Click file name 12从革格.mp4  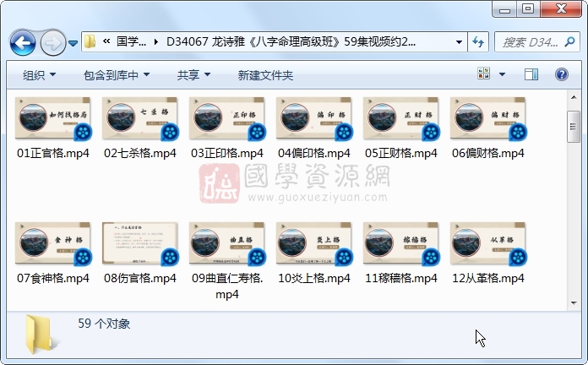488,278
